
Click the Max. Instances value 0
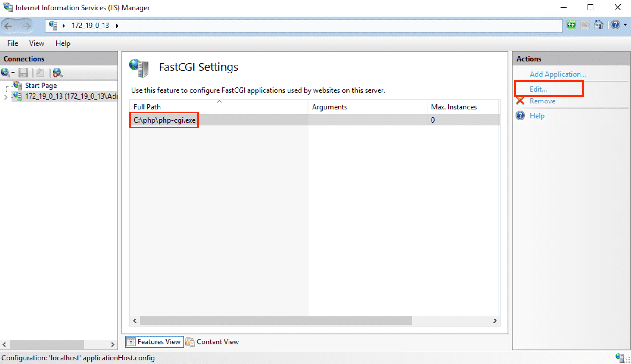click(x=433, y=120)
